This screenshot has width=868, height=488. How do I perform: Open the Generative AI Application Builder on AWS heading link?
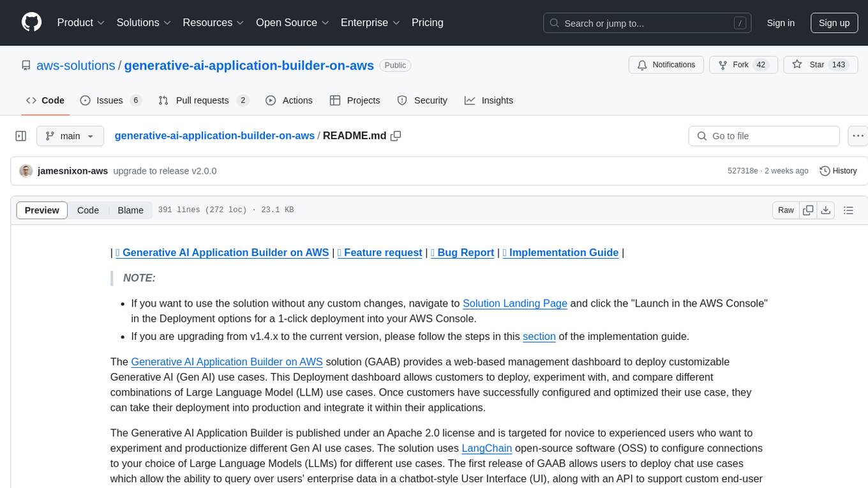coord(222,252)
